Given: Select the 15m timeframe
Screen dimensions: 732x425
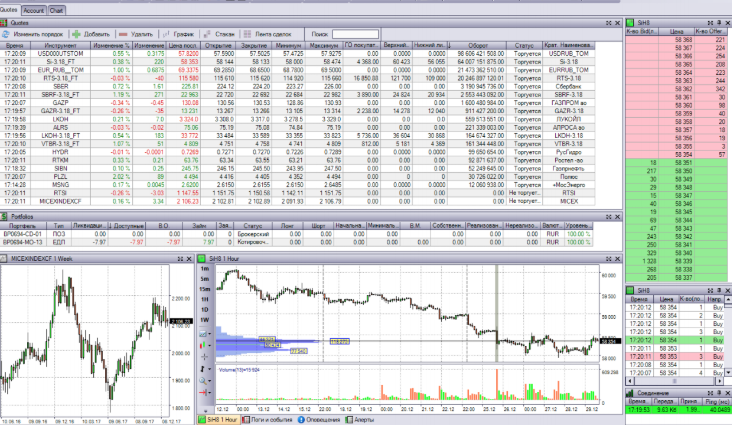Looking at the screenshot, I should [204, 289].
